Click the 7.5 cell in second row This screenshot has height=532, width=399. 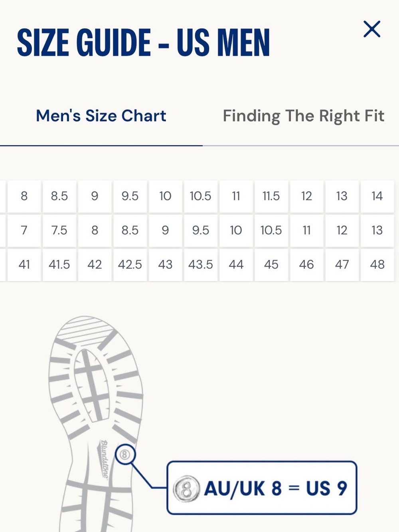[x=59, y=230]
